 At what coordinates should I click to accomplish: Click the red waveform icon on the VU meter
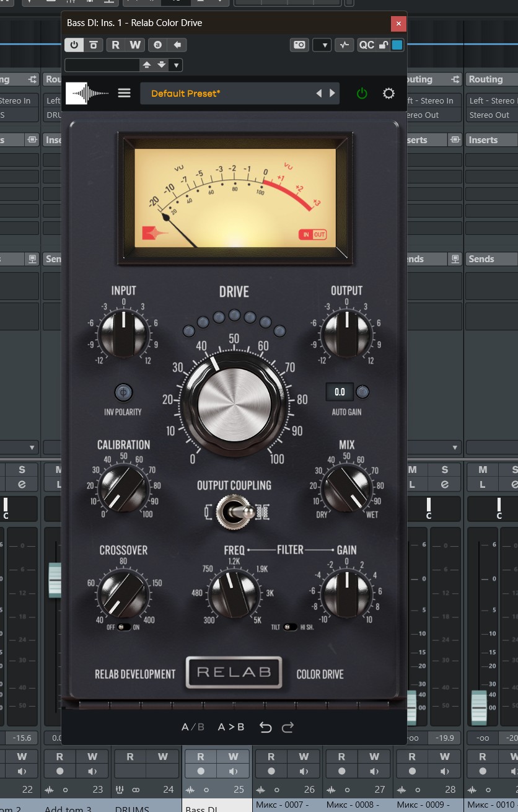tap(155, 233)
